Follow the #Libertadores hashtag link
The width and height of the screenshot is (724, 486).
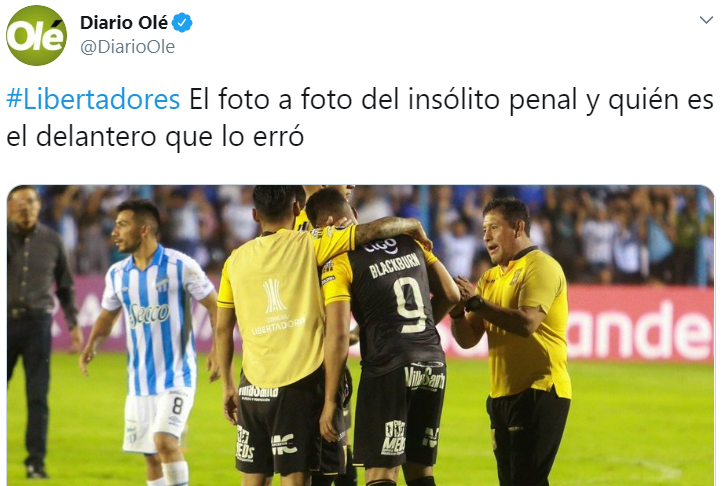[93, 99]
